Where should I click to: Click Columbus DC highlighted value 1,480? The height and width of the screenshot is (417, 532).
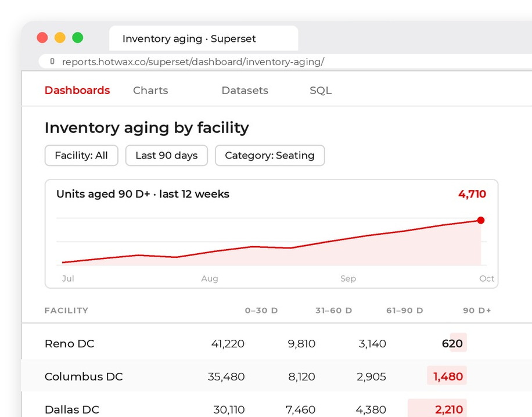pos(448,376)
